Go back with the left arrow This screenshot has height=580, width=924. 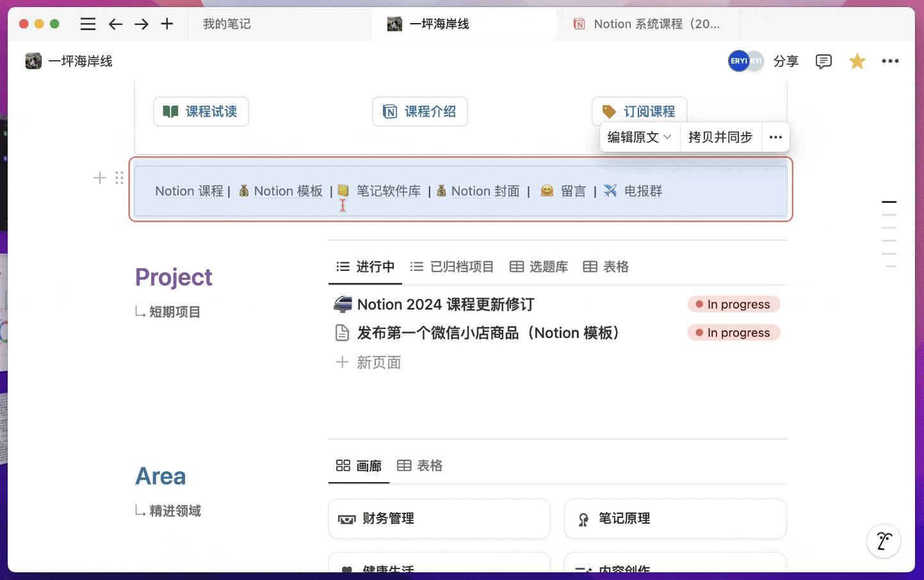coord(115,24)
